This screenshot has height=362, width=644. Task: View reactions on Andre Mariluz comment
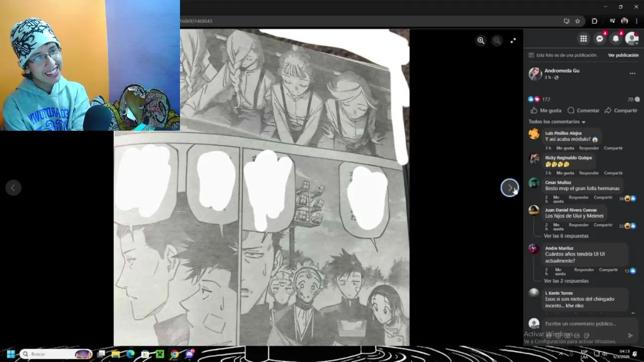[630, 271]
